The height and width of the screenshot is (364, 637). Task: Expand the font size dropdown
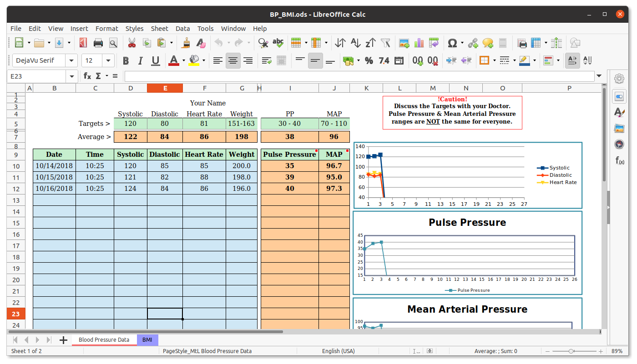(x=108, y=60)
